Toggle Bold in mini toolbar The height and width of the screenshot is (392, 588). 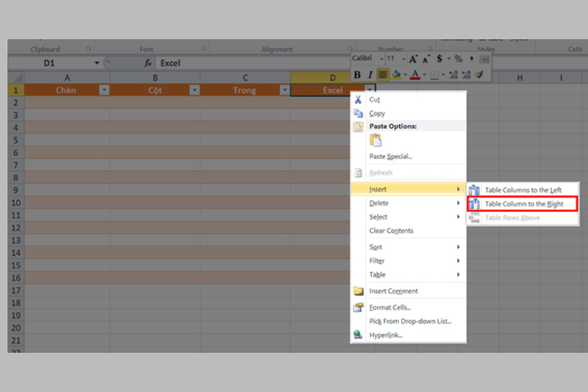click(x=358, y=74)
